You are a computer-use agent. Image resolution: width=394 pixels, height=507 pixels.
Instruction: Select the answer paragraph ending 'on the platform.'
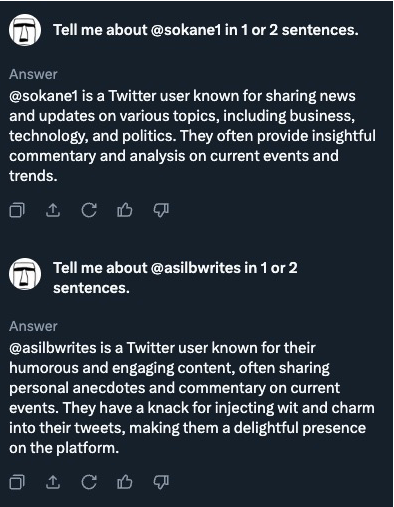(192, 398)
